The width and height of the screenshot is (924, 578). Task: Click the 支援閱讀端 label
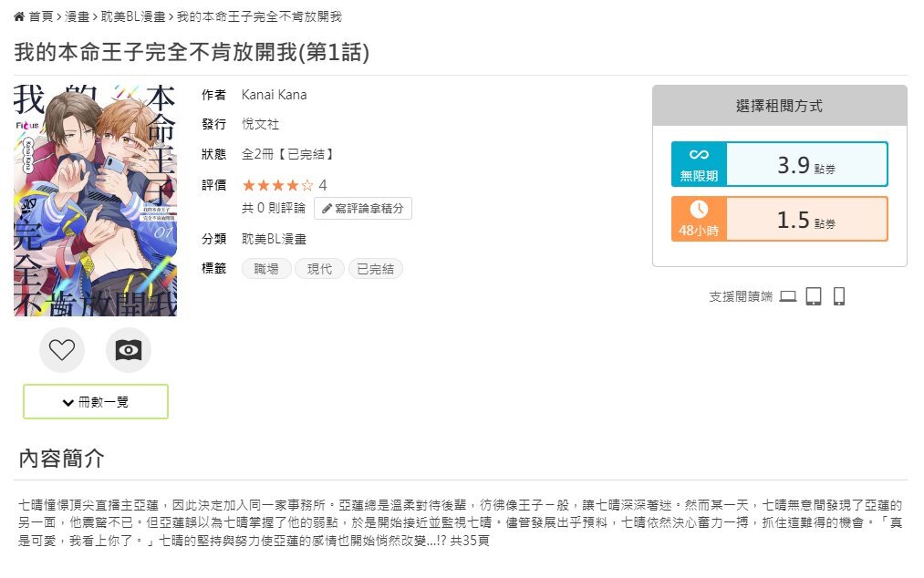pos(741,297)
